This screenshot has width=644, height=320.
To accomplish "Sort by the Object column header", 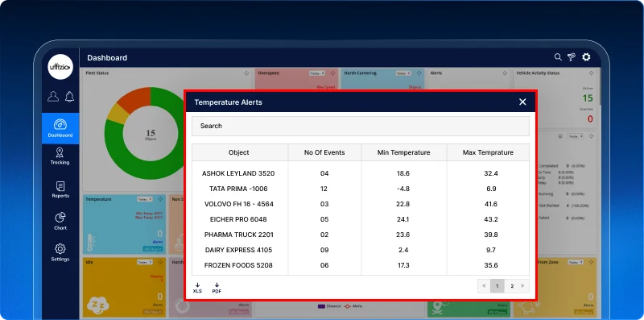I will [239, 152].
